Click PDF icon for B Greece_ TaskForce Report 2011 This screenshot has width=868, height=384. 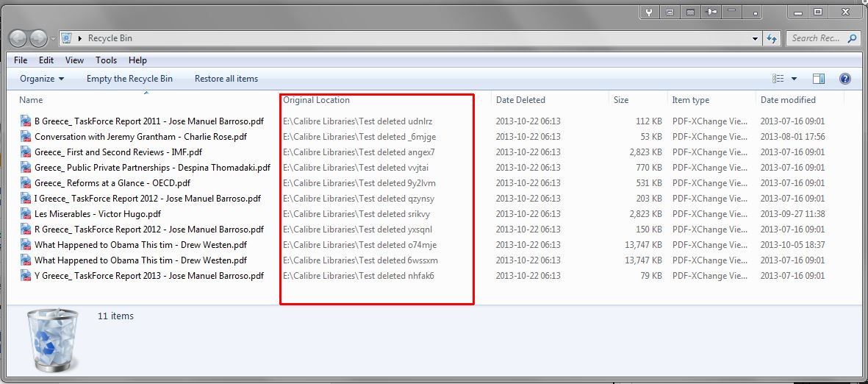click(26, 121)
